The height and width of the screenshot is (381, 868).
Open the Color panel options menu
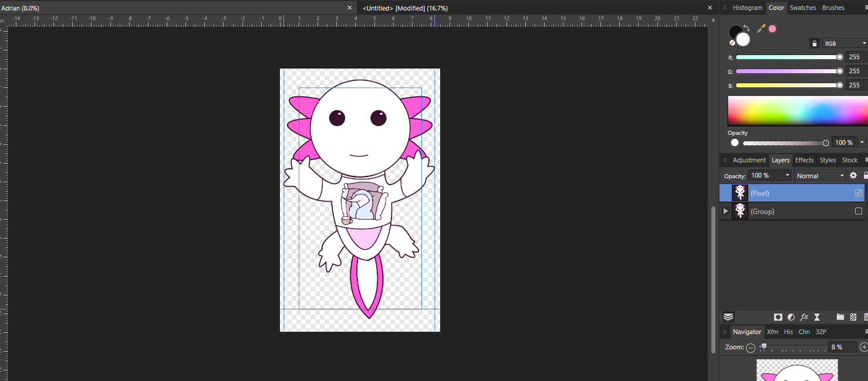[866, 8]
